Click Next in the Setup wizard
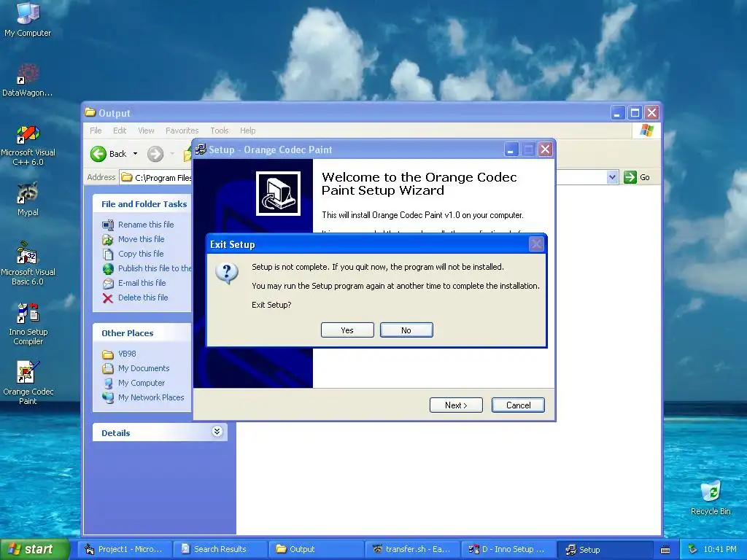Image resolution: width=747 pixels, height=560 pixels. click(456, 405)
